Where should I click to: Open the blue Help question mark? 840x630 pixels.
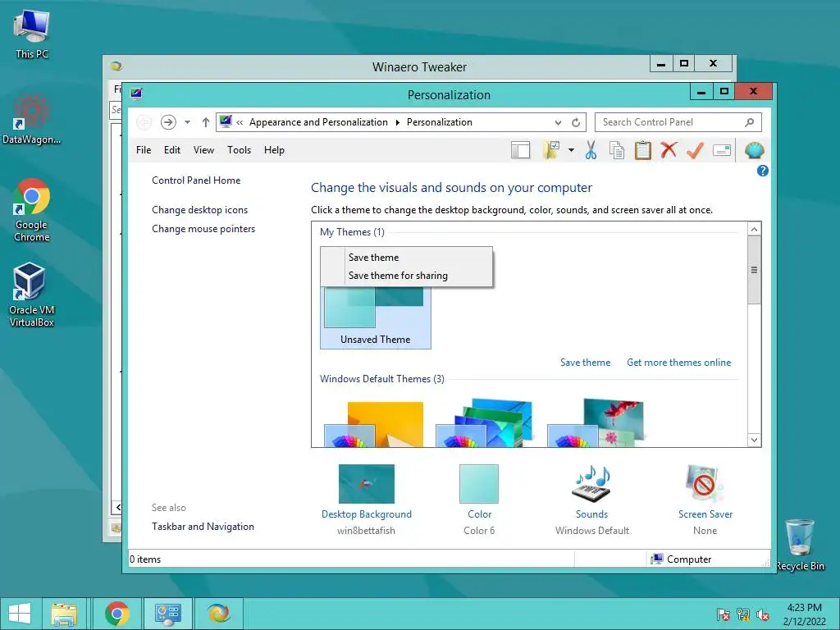(x=762, y=171)
